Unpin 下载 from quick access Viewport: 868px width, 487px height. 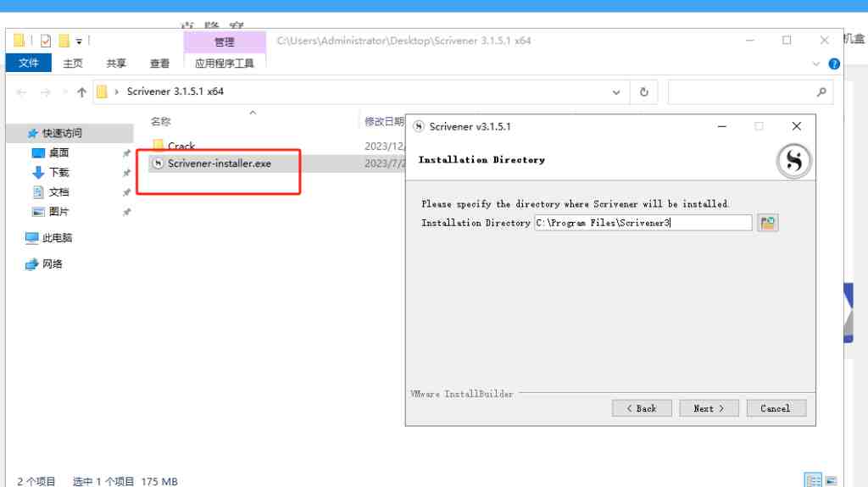click(127, 173)
